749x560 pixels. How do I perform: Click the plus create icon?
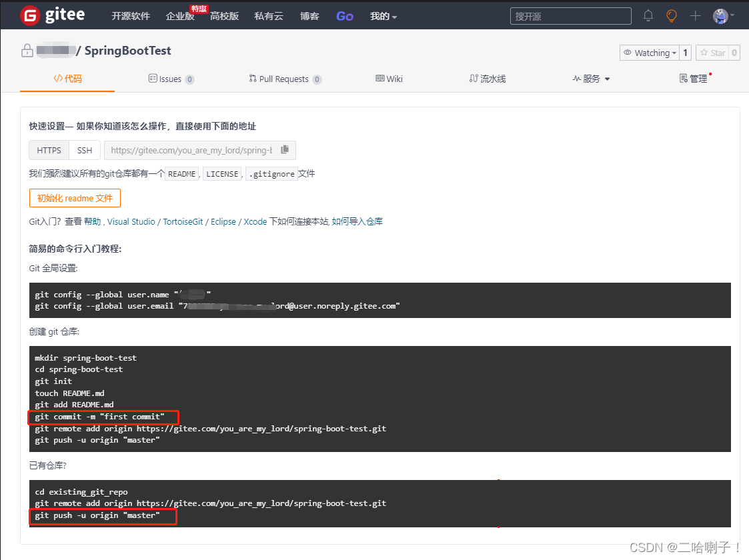click(695, 16)
